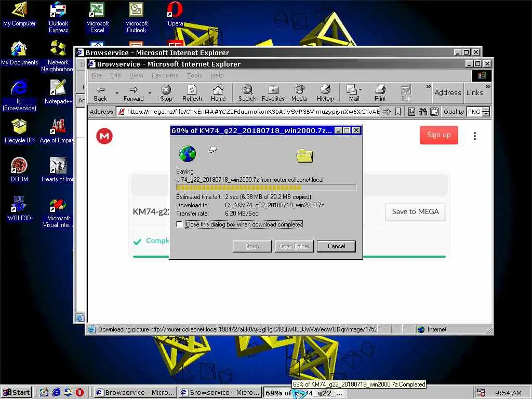
Task: Click the Show Desktop quick launch icon
Action: (x=44, y=393)
